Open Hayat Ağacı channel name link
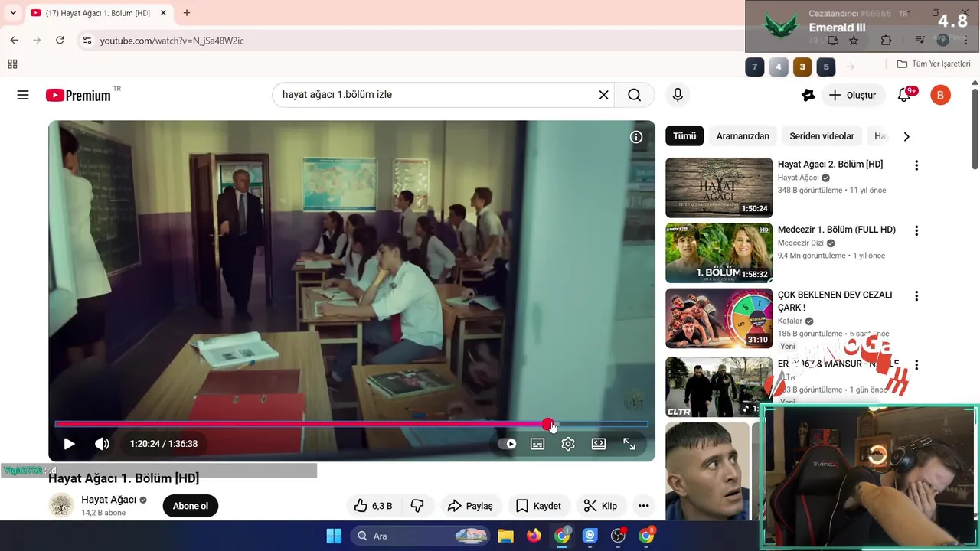980x551 pixels. [x=109, y=500]
